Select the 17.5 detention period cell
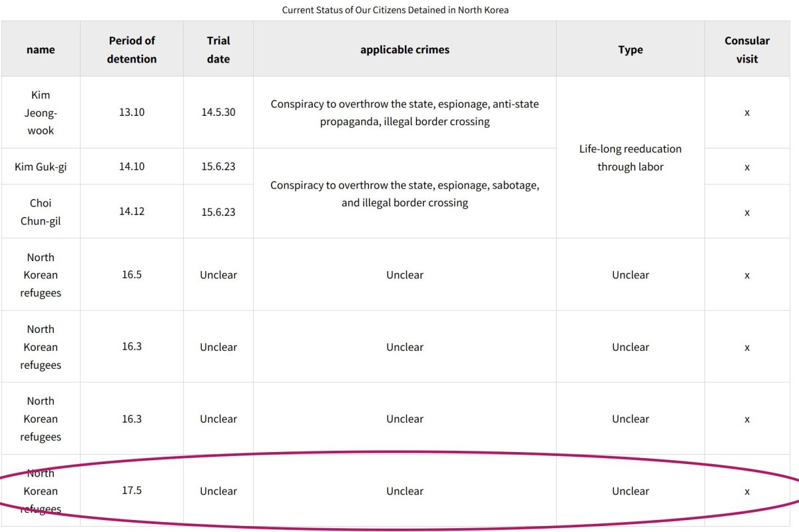The width and height of the screenshot is (799, 532). point(132,491)
